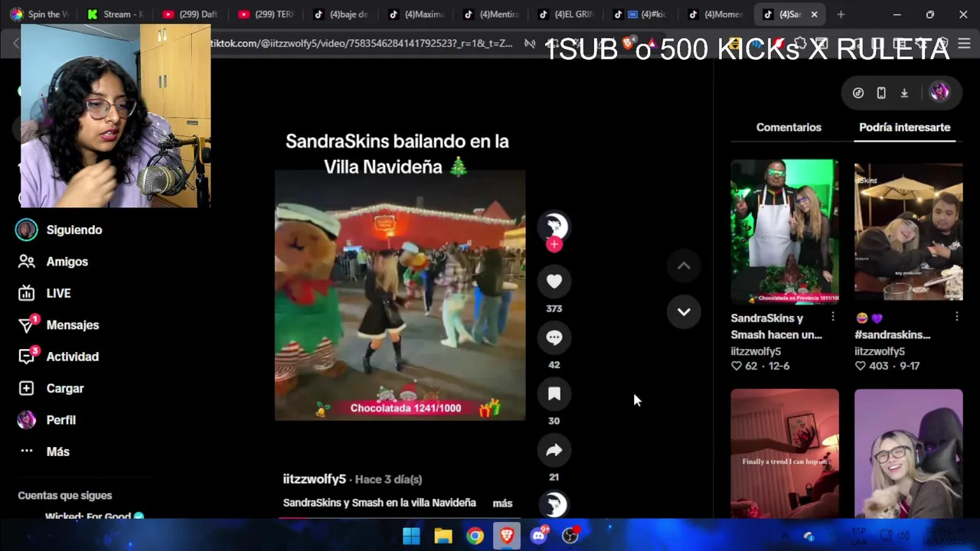
Task: Click the 373 likes count
Action: pos(554,308)
